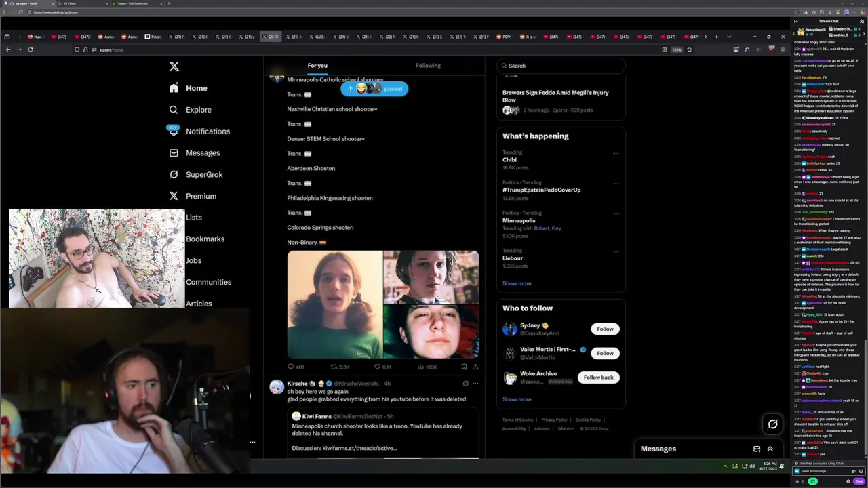Open the floating Grok button

pyautogui.click(x=772, y=424)
